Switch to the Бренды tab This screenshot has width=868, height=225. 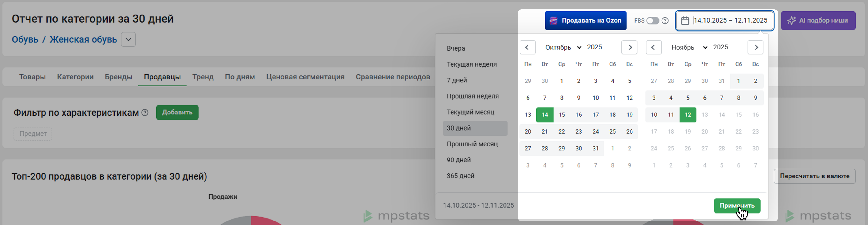click(119, 77)
